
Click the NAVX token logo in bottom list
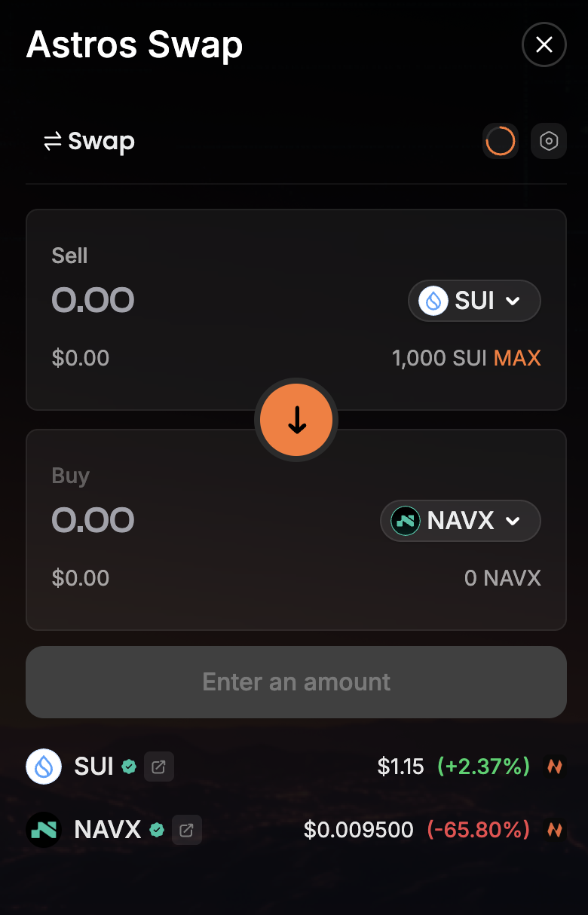coord(44,831)
